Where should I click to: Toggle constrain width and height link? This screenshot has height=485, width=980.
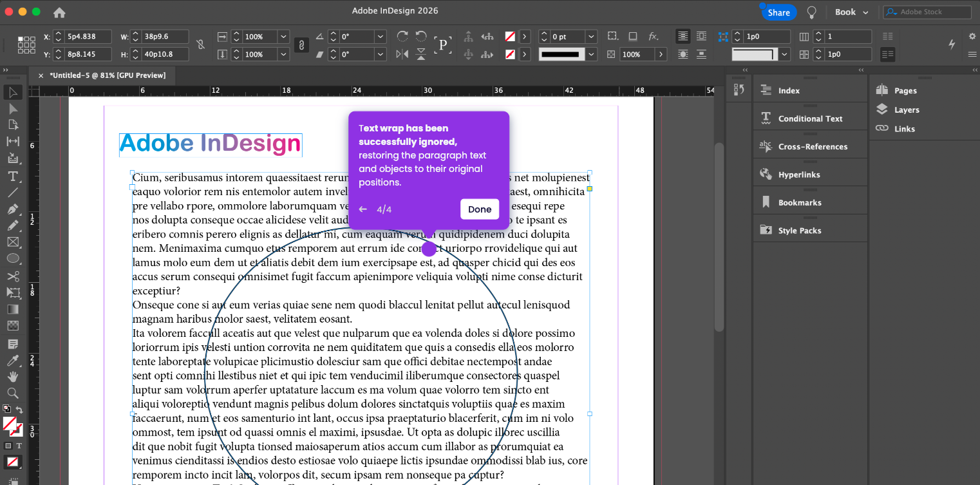tap(201, 45)
